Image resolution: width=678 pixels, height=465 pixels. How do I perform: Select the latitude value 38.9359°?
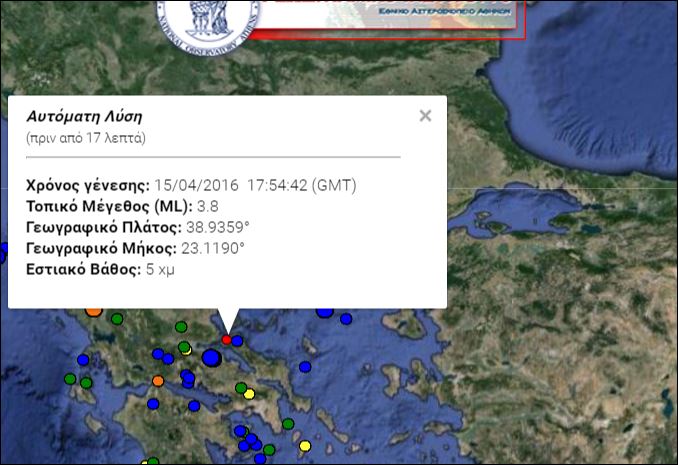[x=218, y=227]
